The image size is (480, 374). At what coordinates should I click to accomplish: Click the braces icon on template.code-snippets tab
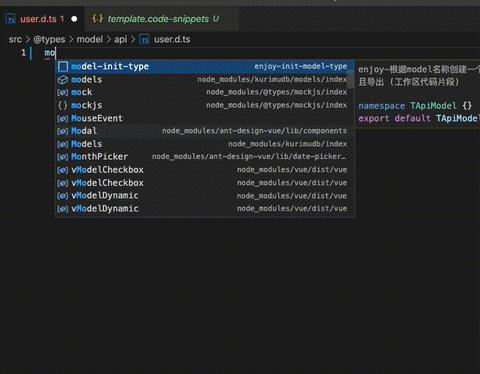click(97, 18)
